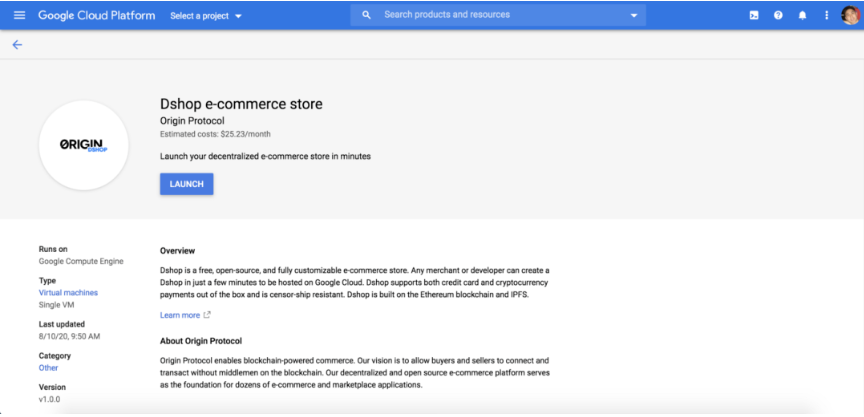
Task: Open the three-dot settings menu
Action: [x=826, y=15]
